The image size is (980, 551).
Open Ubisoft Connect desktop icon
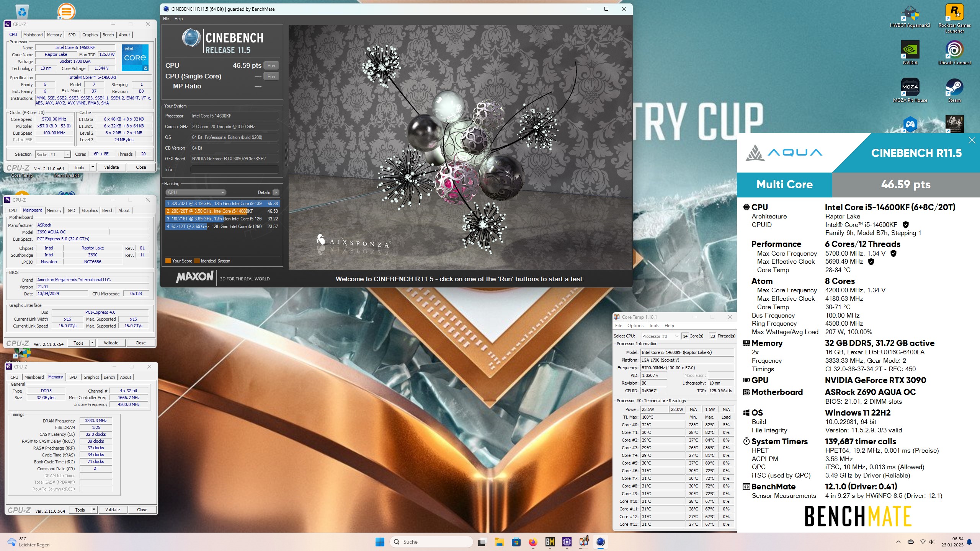click(954, 52)
